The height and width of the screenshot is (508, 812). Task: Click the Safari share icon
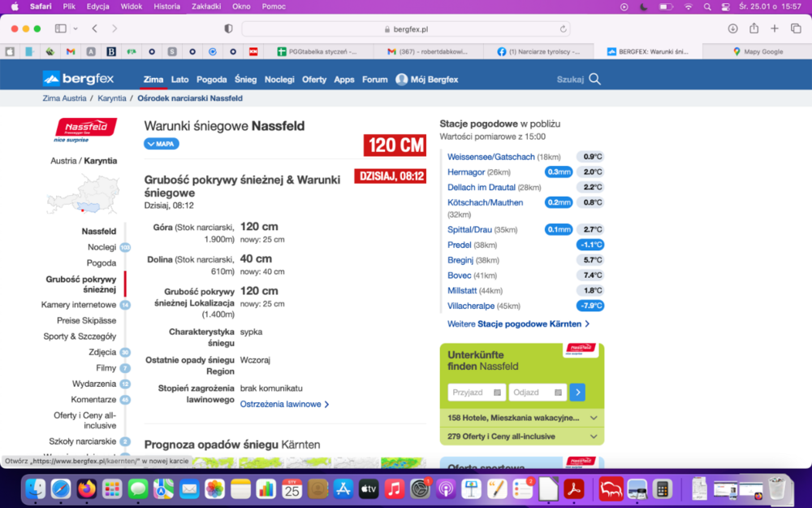(x=754, y=28)
